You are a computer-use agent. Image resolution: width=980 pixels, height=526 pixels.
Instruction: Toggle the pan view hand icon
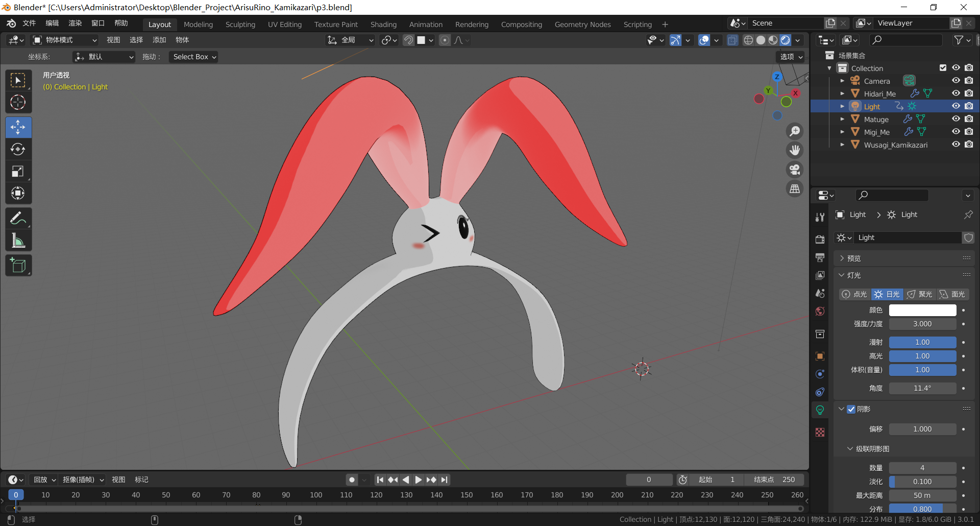tap(795, 150)
